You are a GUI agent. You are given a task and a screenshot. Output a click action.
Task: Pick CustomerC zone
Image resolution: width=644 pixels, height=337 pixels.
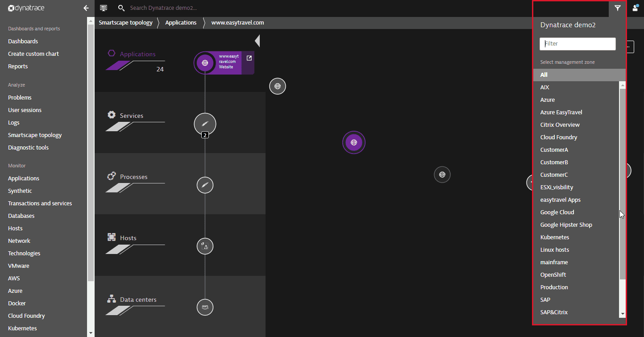coord(554,175)
